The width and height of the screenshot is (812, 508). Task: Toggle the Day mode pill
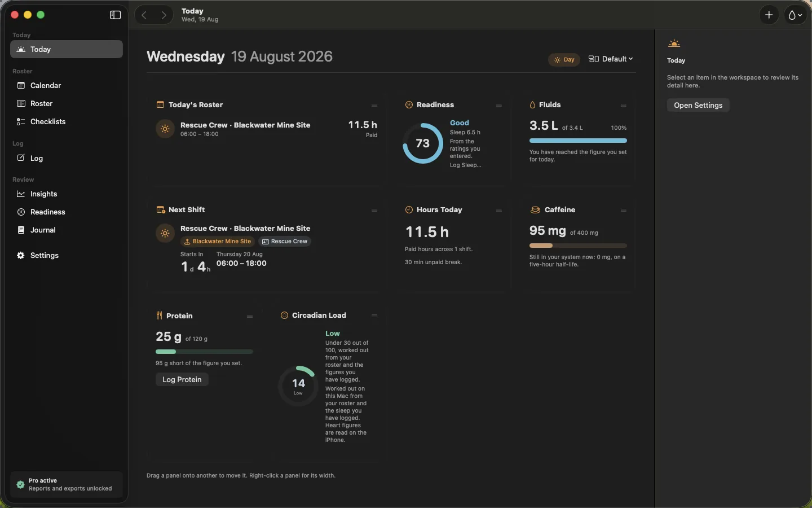(x=564, y=60)
